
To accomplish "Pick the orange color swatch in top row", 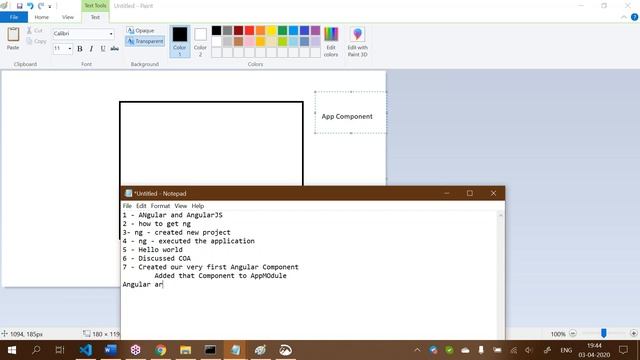I will point(260,30).
